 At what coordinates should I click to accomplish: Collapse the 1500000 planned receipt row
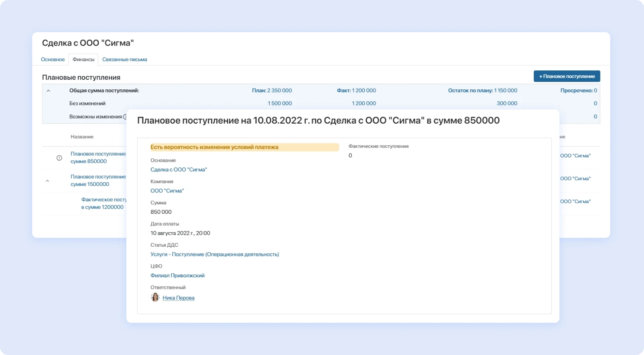47,181
